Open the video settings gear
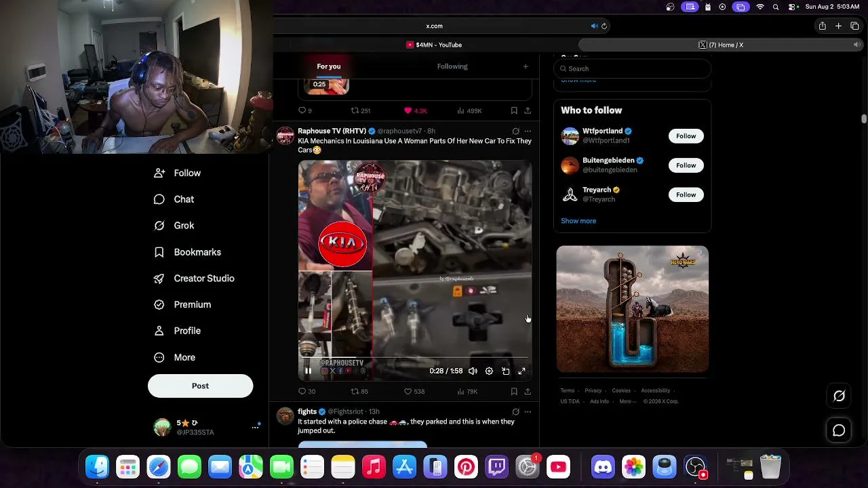This screenshot has width=868, height=488. click(489, 371)
